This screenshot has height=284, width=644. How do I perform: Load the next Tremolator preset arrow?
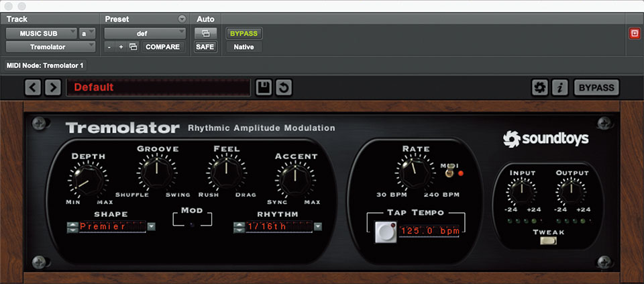[x=52, y=87]
